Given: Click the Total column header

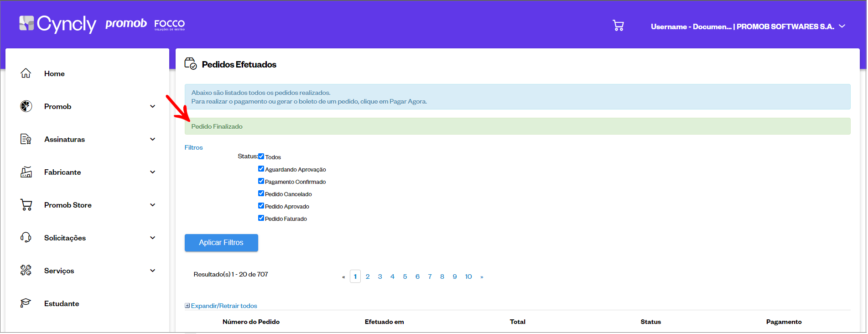Looking at the screenshot, I should tap(518, 322).
